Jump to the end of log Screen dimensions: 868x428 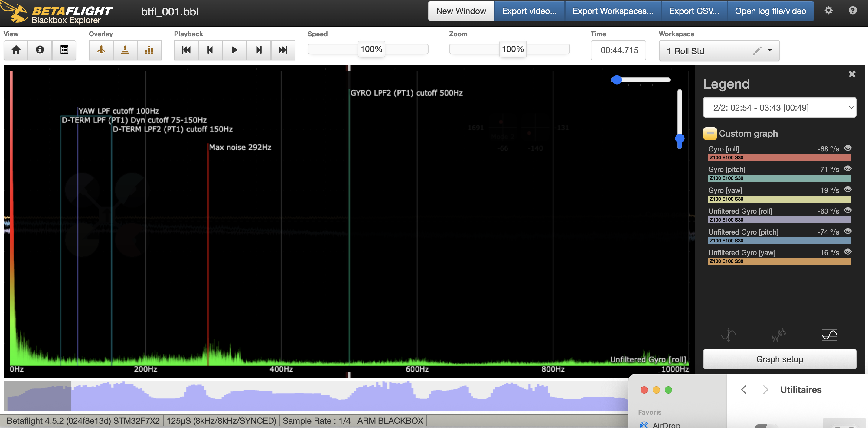pyautogui.click(x=283, y=50)
